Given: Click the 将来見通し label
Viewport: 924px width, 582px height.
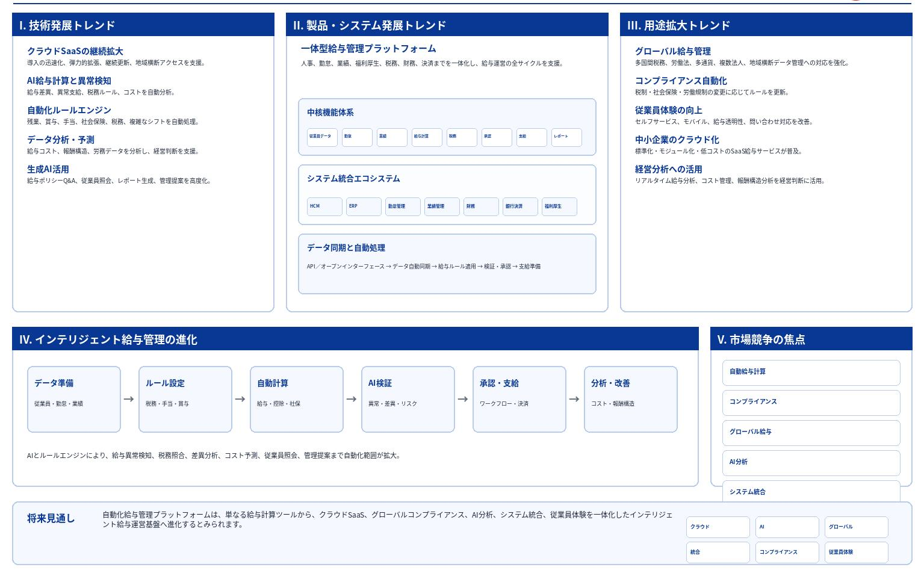Looking at the screenshot, I should 51,518.
